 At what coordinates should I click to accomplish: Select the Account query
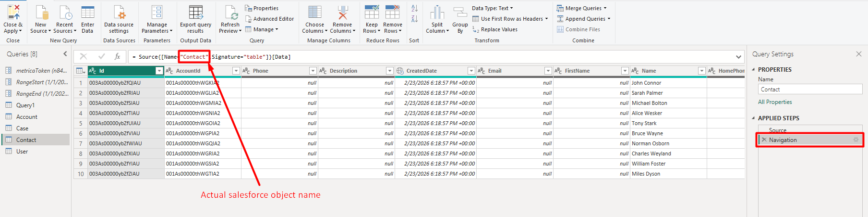click(27, 117)
